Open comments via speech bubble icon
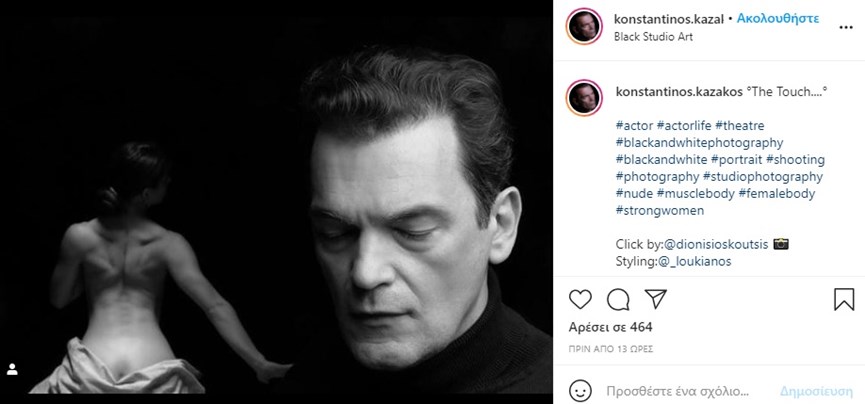Viewport: 865px width, 404px height. [x=618, y=298]
